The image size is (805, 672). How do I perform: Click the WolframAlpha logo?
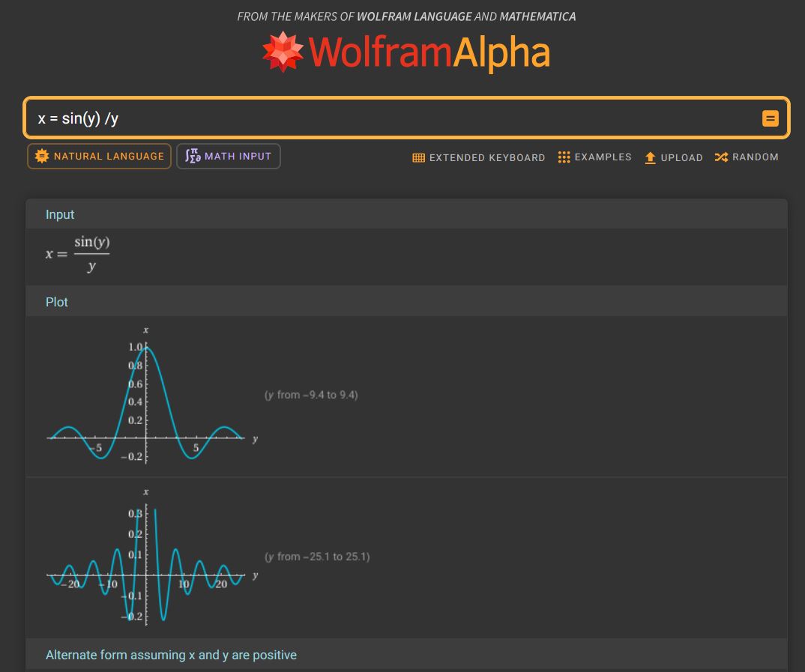click(x=406, y=52)
